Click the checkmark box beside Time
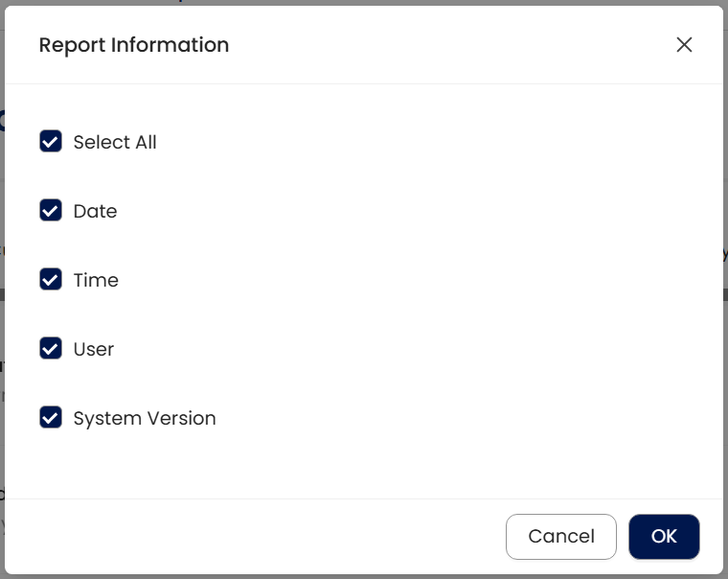Image resolution: width=728 pixels, height=579 pixels. pos(51,280)
